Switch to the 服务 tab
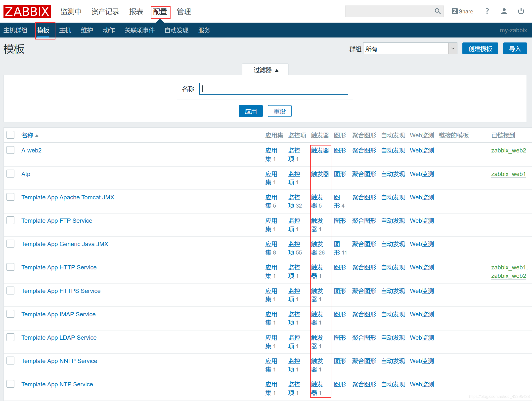 coord(204,30)
